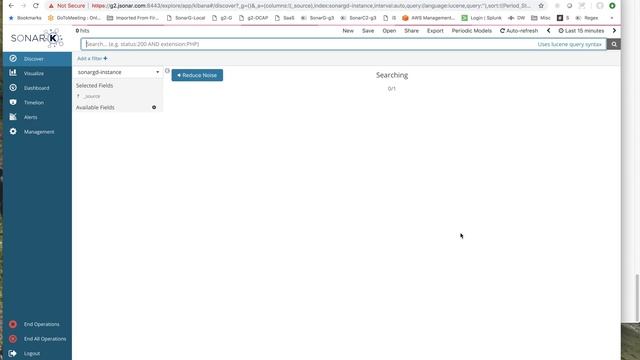This screenshot has width=640, height=360.
Task: Open the Bookmarks star folder
Action: tap(25, 18)
